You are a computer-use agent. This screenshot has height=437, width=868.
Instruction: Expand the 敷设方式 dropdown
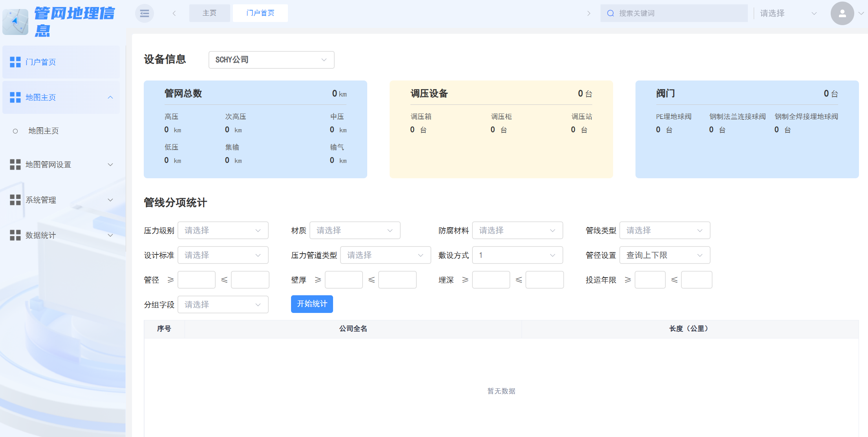click(x=517, y=255)
